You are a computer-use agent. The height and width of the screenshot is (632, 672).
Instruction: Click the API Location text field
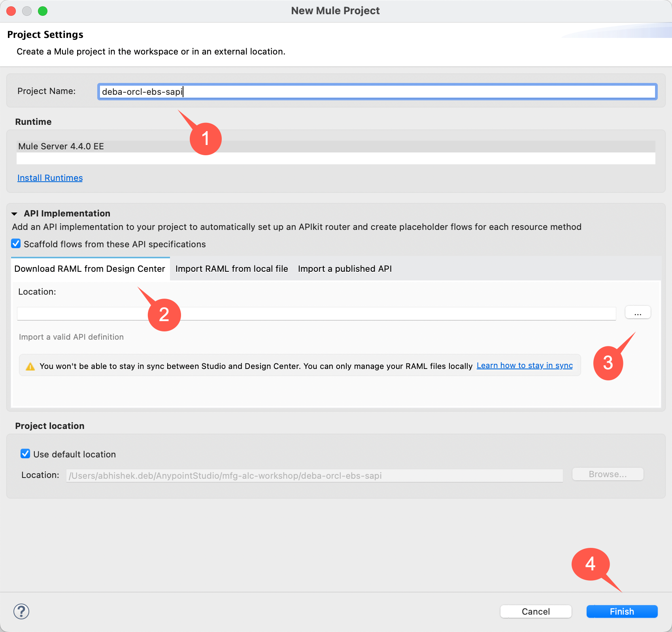[316, 314]
